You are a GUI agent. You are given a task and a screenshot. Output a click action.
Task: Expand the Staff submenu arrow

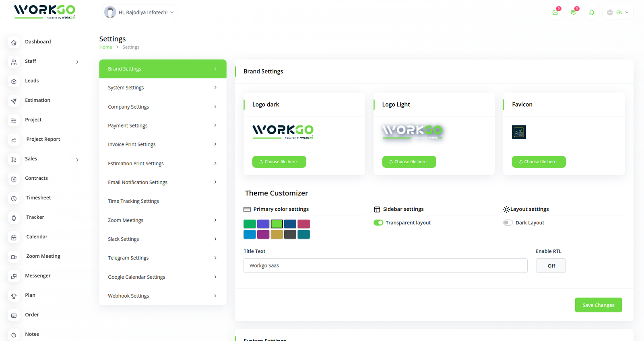point(77,62)
